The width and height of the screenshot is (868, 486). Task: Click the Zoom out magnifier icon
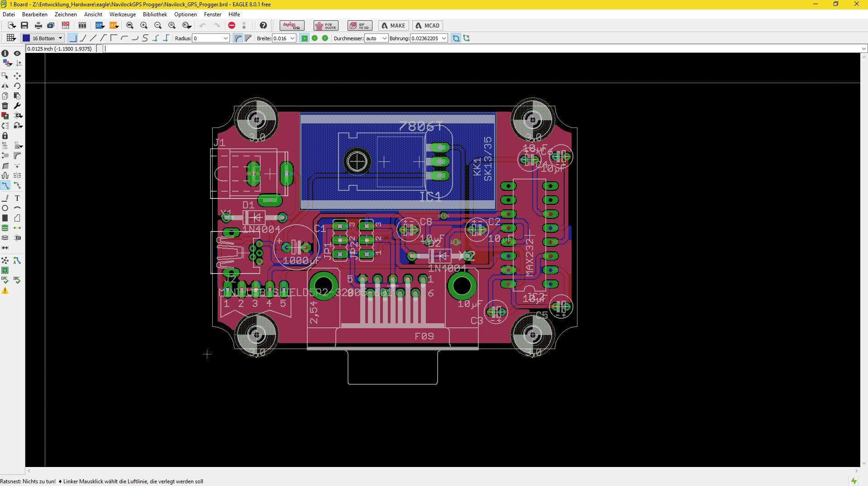158,26
